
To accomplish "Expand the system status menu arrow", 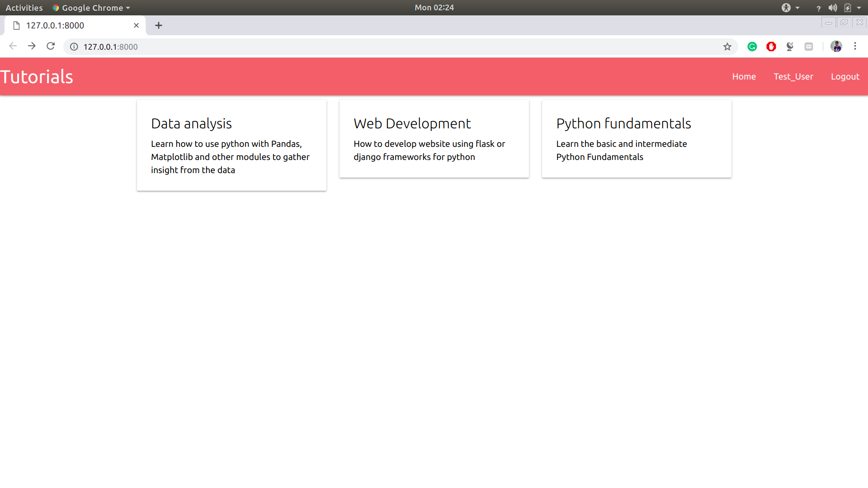I will [x=859, y=8].
